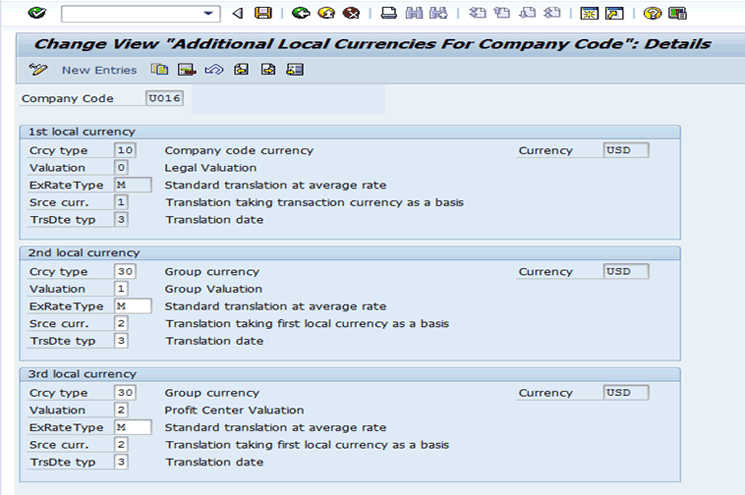Click the 1st local currency ExRateType field

click(132, 185)
